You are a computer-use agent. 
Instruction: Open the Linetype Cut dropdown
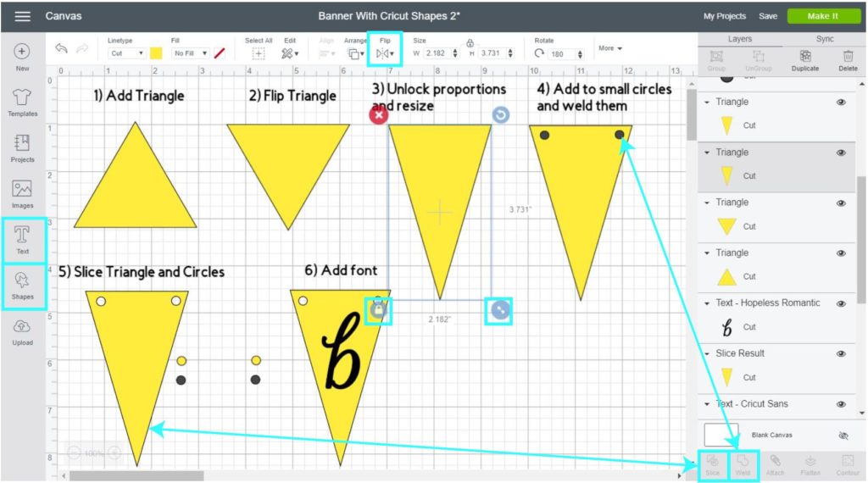(x=126, y=53)
